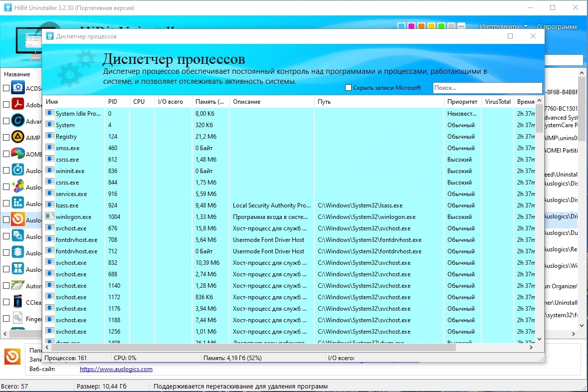The width and height of the screenshot is (588, 392).
Task: Click the process list scroll-down arrow
Action: click(x=539, y=339)
